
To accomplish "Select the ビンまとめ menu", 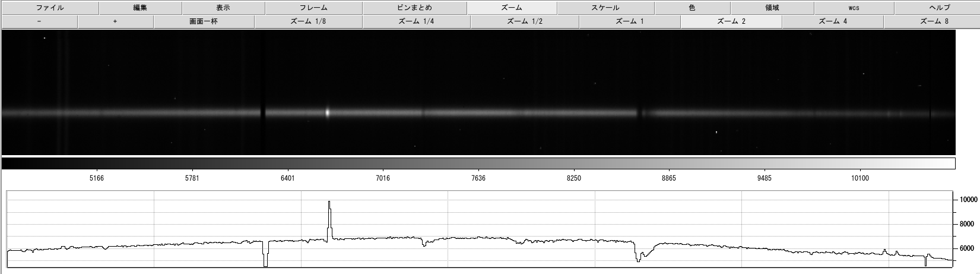I will click(414, 8).
